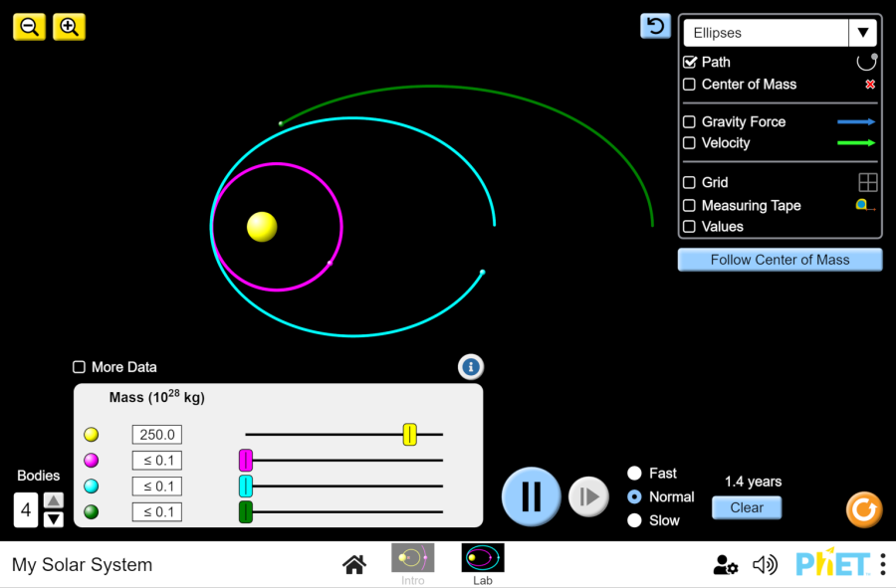Click the cyan body mass value field
896x588 pixels.
(x=157, y=487)
